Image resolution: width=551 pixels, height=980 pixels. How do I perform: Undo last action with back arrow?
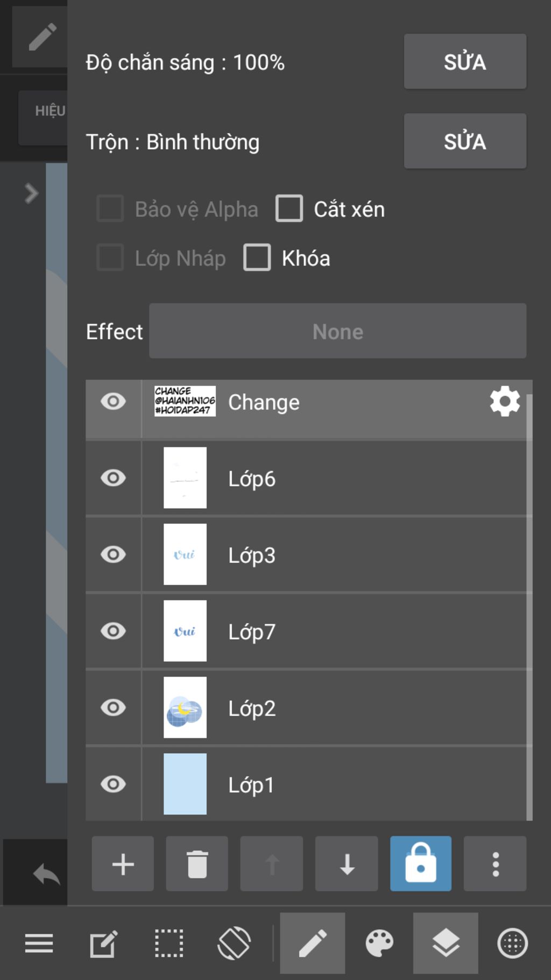[x=46, y=873]
